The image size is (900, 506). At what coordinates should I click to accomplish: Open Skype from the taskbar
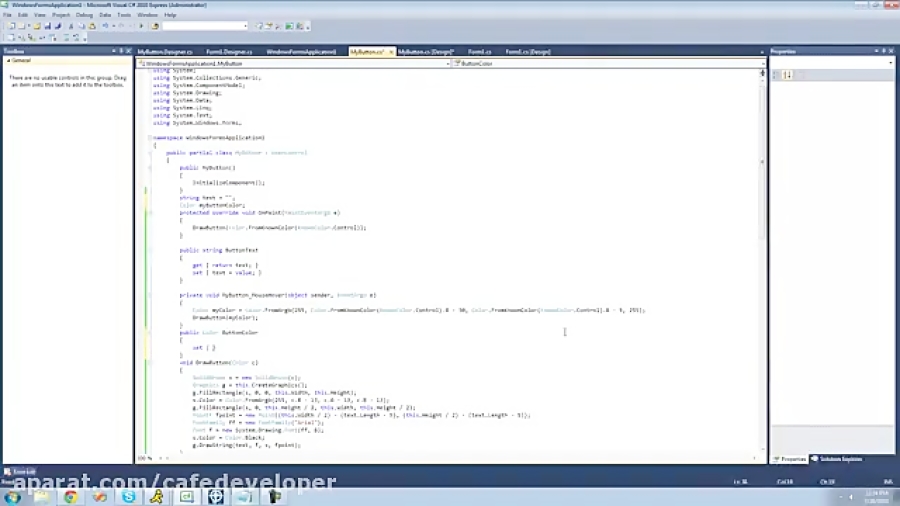click(129, 497)
